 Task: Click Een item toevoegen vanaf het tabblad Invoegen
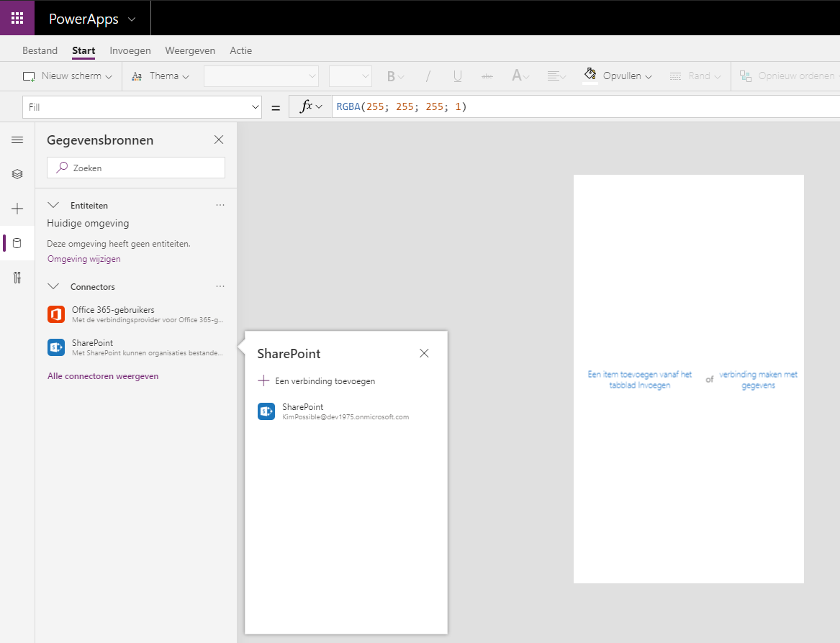pos(640,380)
